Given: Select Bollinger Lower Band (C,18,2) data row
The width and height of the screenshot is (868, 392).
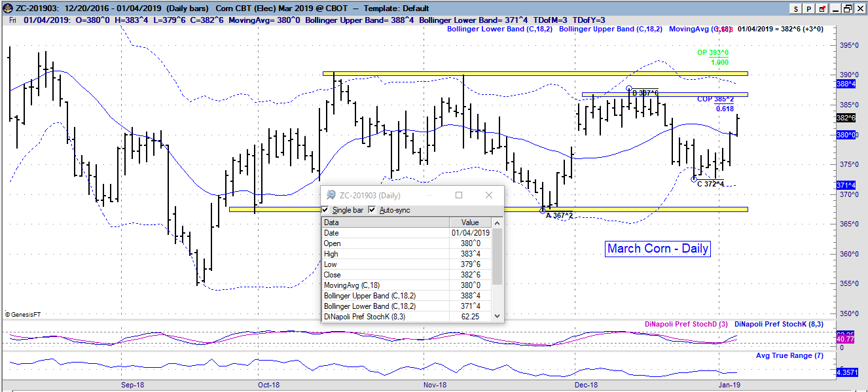Looking at the screenshot, I should (407, 306).
